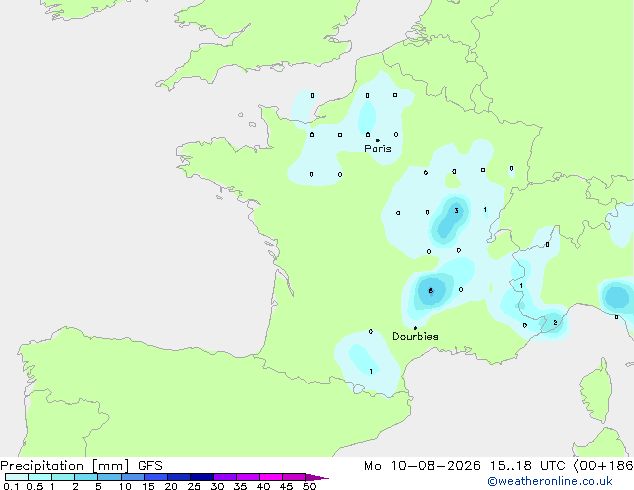Click the 'GFS' model label

coord(150,466)
